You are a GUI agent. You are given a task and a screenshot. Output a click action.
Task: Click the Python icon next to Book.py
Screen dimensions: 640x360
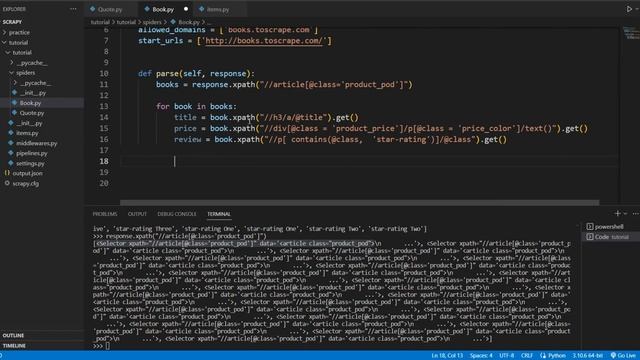[15, 103]
